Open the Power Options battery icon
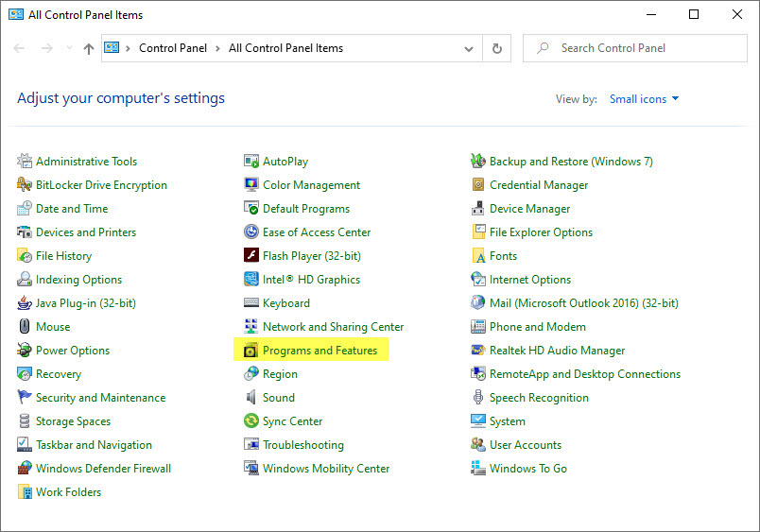Viewport: 760px width, 532px height. click(25, 350)
